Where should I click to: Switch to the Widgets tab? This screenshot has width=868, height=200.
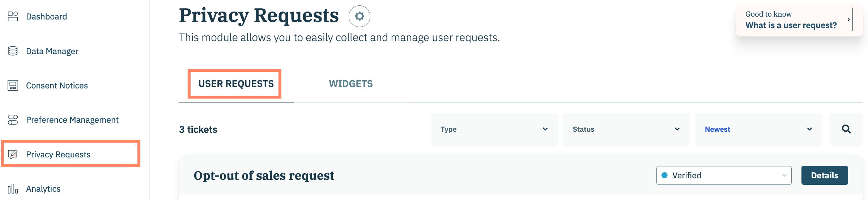tap(351, 84)
